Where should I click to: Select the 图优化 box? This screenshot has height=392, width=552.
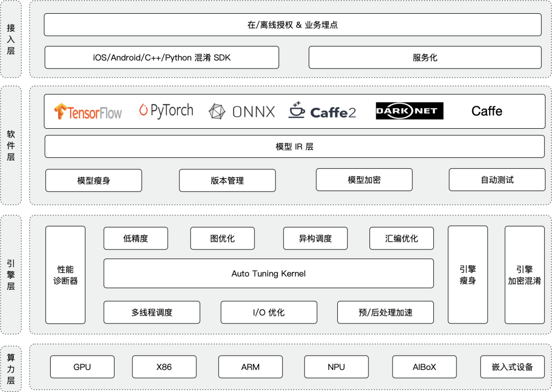(x=222, y=238)
